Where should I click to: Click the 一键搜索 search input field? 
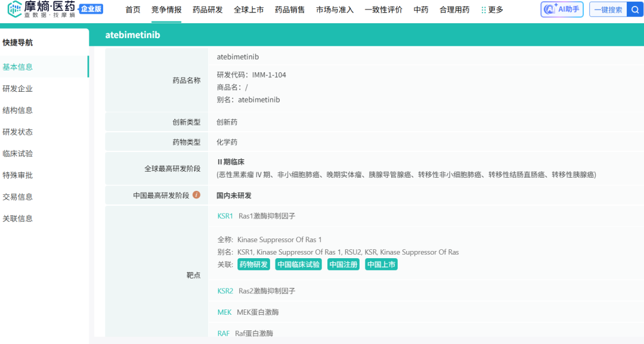[x=606, y=8]
